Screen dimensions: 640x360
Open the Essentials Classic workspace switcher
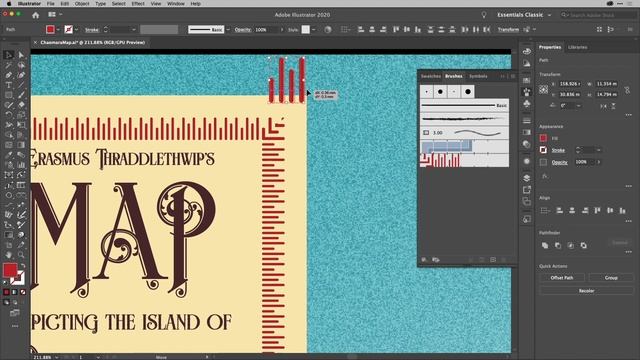pos(524,15)
